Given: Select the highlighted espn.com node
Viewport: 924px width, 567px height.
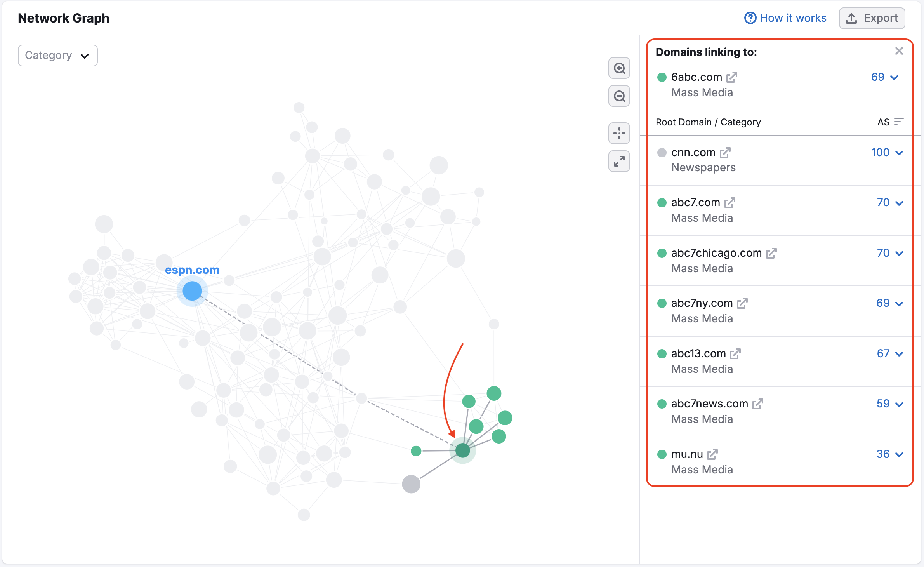Looking at the screenshot, I should pos(192,291).
